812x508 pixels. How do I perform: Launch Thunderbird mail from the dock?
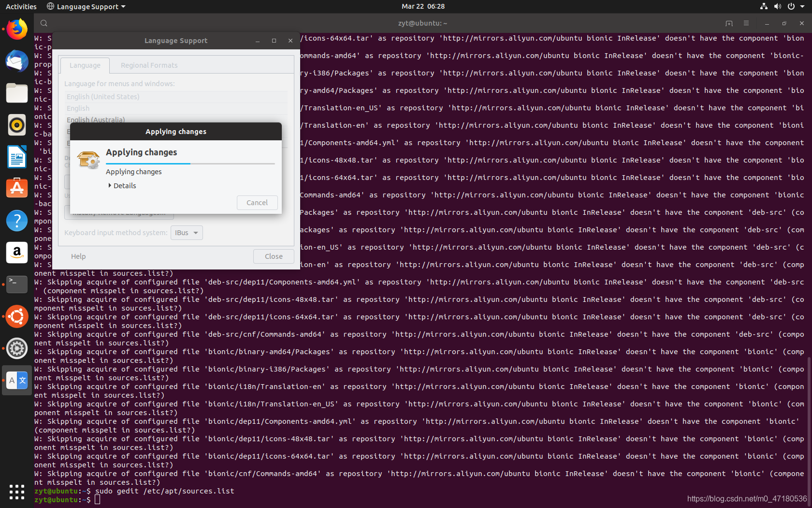click(17, 61)
